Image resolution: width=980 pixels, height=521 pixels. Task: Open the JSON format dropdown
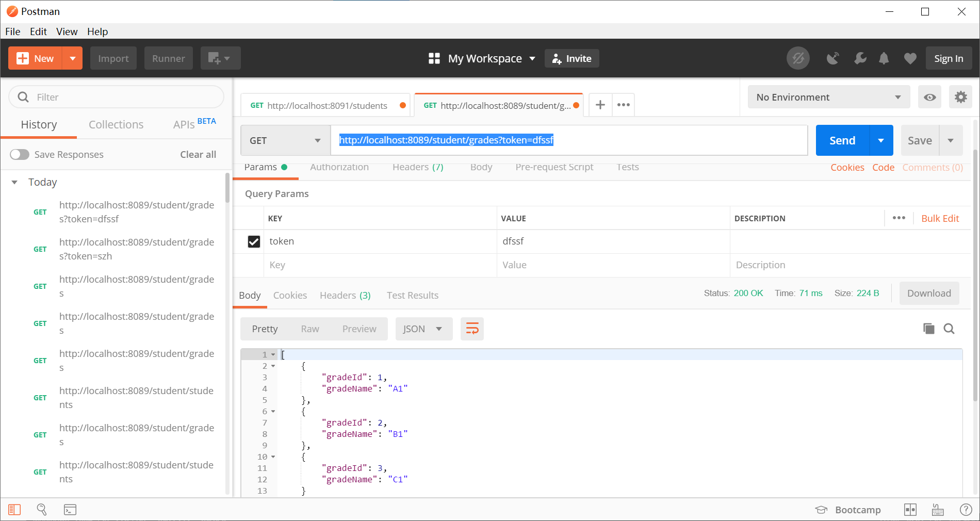(x=424, y=329)
